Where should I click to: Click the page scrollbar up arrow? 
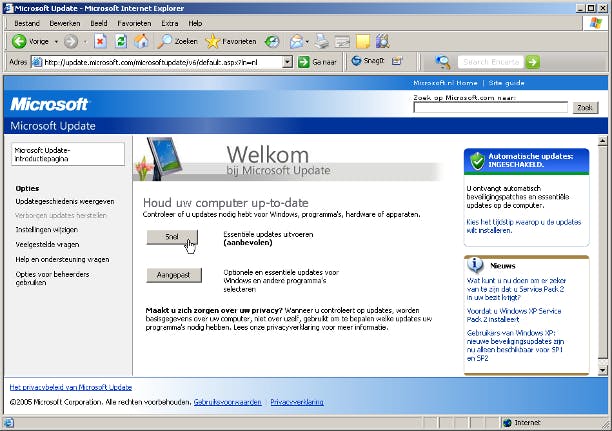click(603, 141)
